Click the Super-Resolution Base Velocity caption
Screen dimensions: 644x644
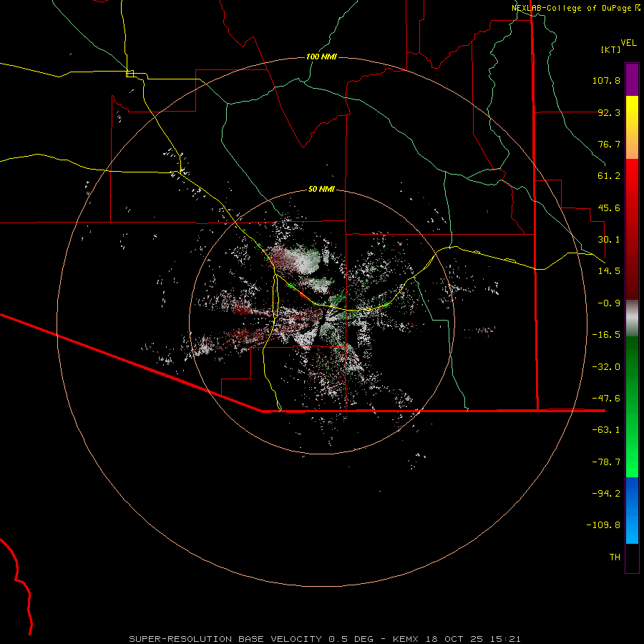pos(324,639)
